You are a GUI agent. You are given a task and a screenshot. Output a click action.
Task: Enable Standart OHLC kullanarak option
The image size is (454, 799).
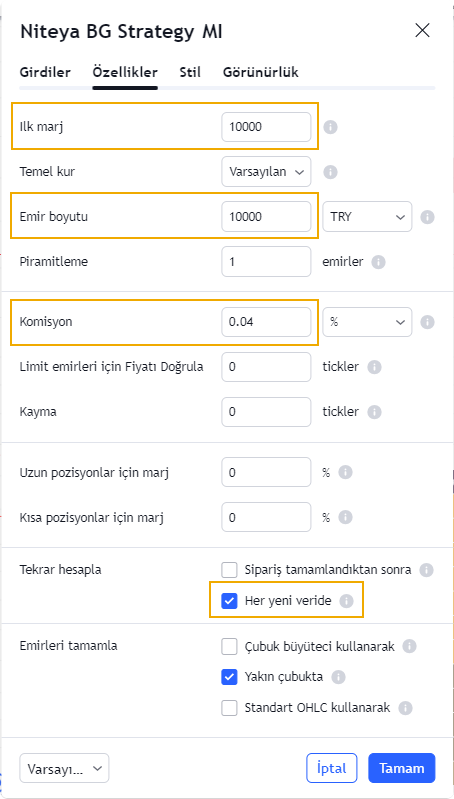(229, 708)
